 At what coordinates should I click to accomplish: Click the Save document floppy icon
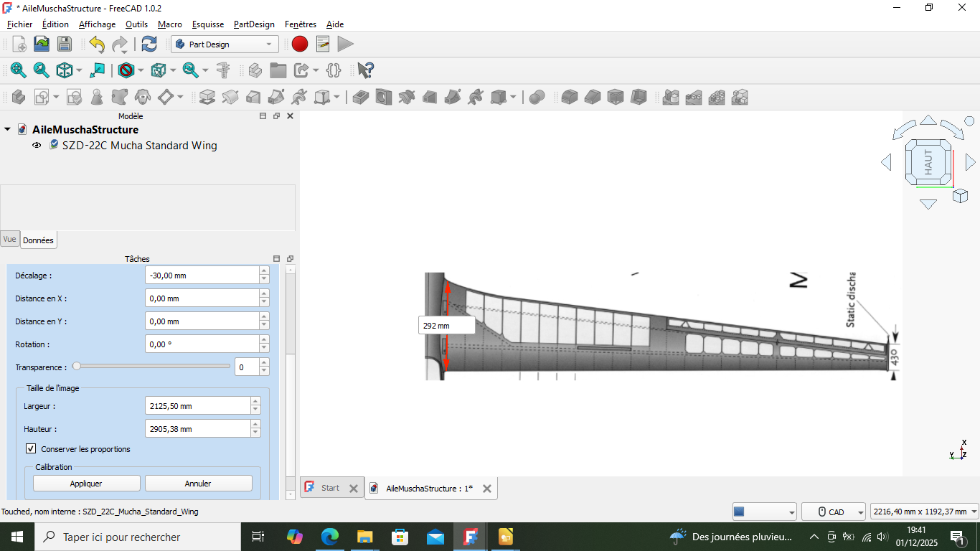pyautogui.click(x=65, y=44)
